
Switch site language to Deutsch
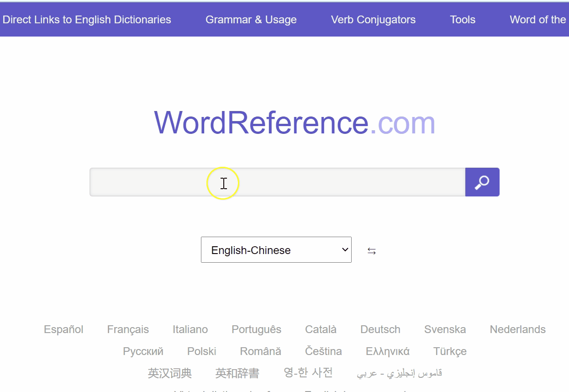pyautogui.click(x=380, y=329)
